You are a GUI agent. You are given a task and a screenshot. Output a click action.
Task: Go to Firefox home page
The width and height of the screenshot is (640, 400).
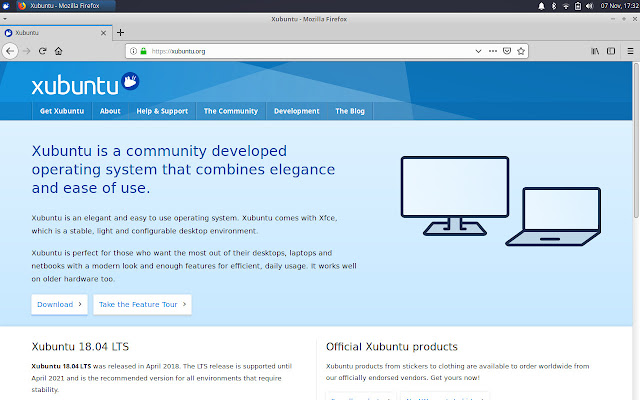pyautogui.click(x=58, y=51)
